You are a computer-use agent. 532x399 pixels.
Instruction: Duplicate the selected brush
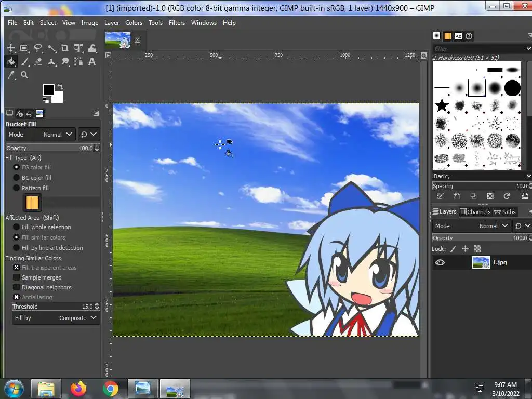tap(473, 196)
